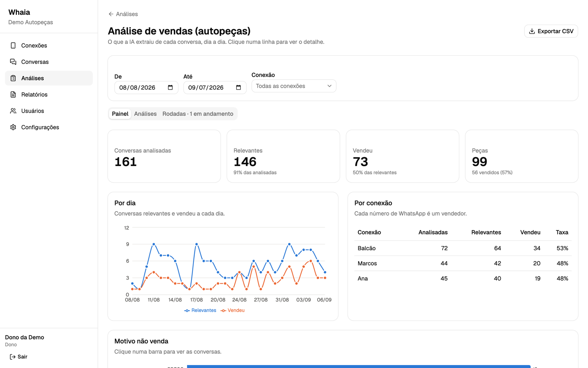
Task: Open Configurações in the sidebar
Action: pyautogui.click(x=49, y=127)
